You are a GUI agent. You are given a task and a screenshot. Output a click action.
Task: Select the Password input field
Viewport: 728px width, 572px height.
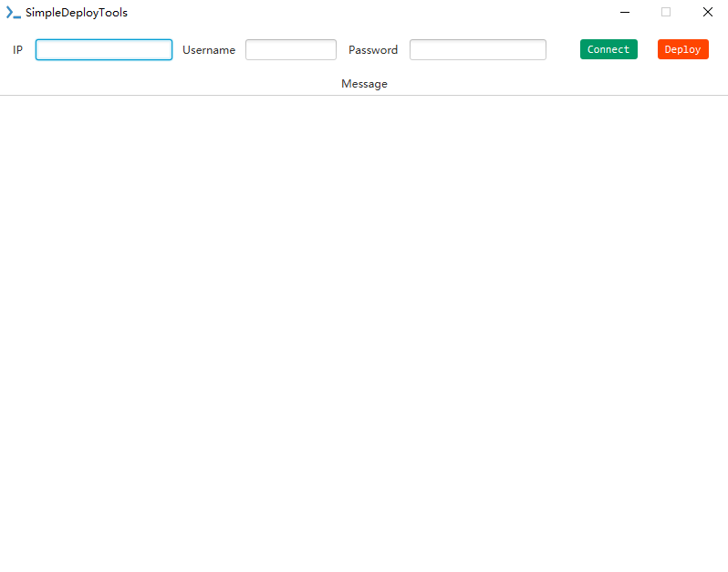(478, 49)
